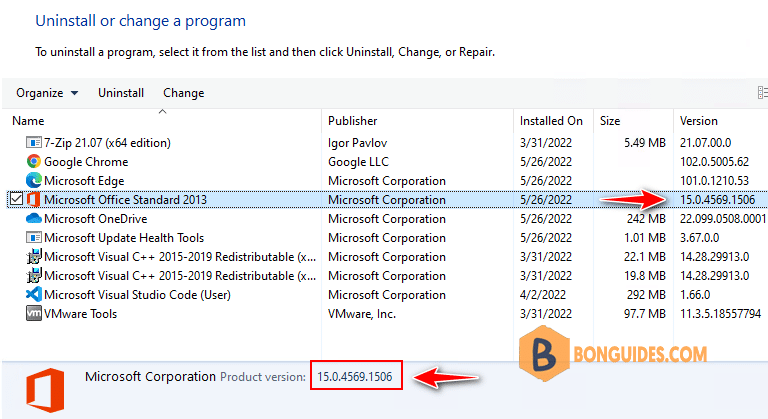Viewport: 768px width, 419px height.
Task: Click VMware Tools size 97.7 MB
Action: (645, 314)
